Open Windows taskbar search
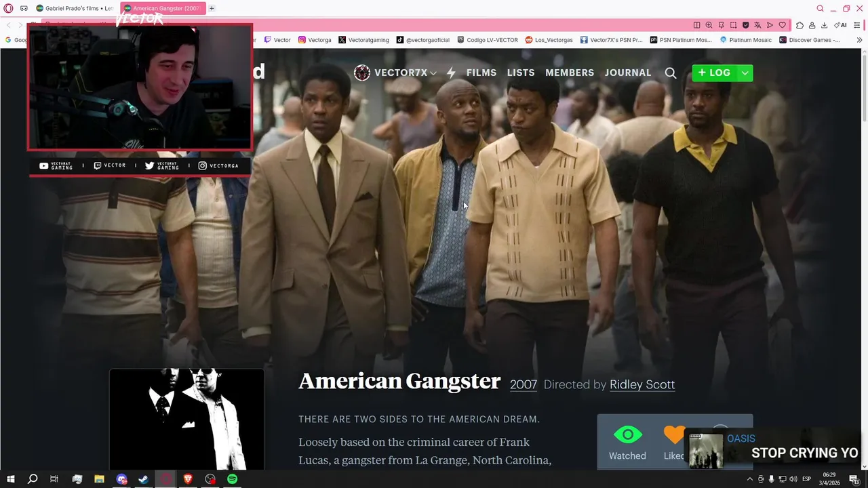The image size is (868, 488). click(x=32, y=479)
